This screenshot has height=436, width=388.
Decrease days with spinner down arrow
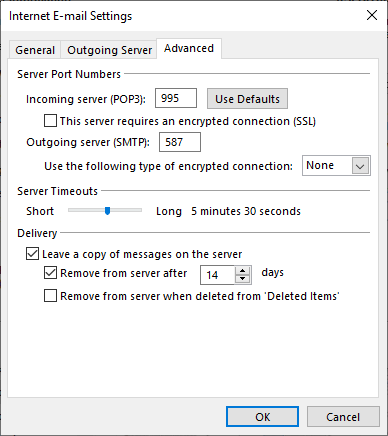click(x=243, y=279)
